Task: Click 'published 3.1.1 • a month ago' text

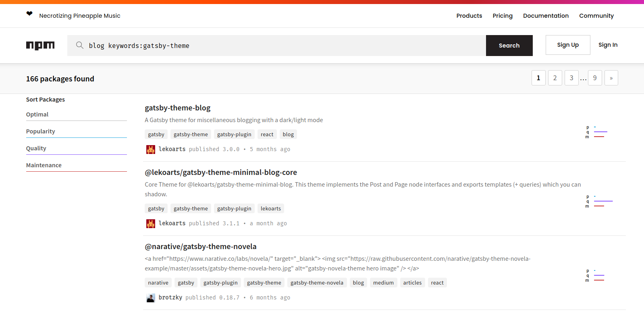Action: click(x=238, y=223)
